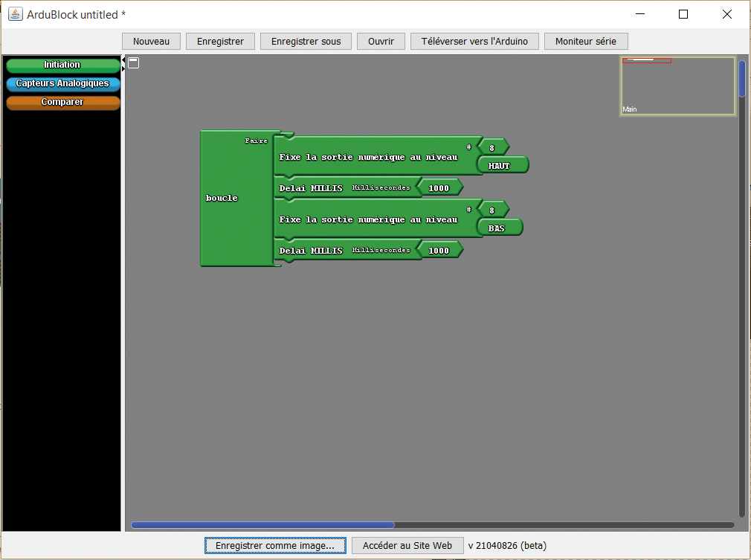Expand the Comparer block category
Screen dimensions: 751x560
(x=62, y=103)
